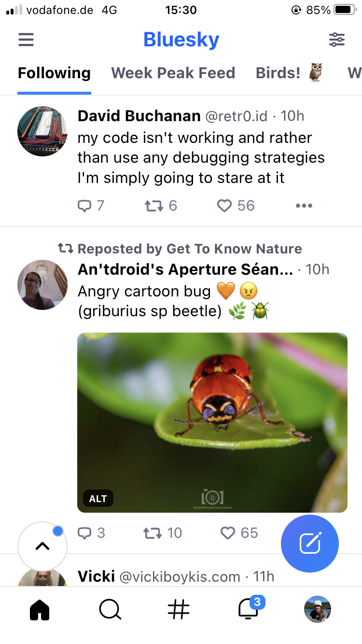
Task: Switch to Week Peak Feed tab
Action: 173,73
